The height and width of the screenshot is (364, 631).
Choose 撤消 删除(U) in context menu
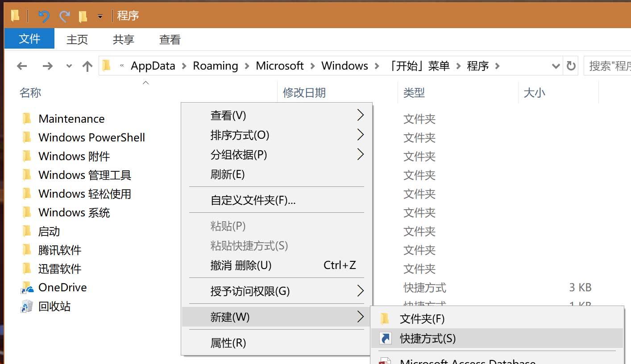point(277,265)
